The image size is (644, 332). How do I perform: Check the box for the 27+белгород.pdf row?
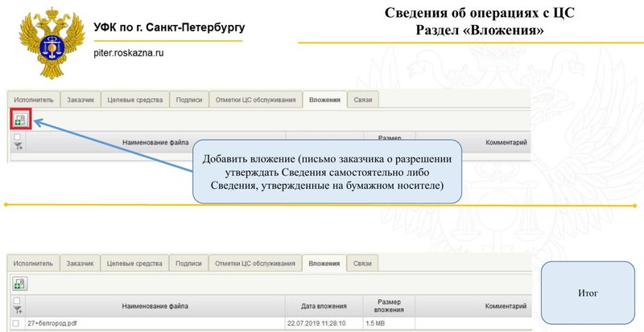[15, 323]
